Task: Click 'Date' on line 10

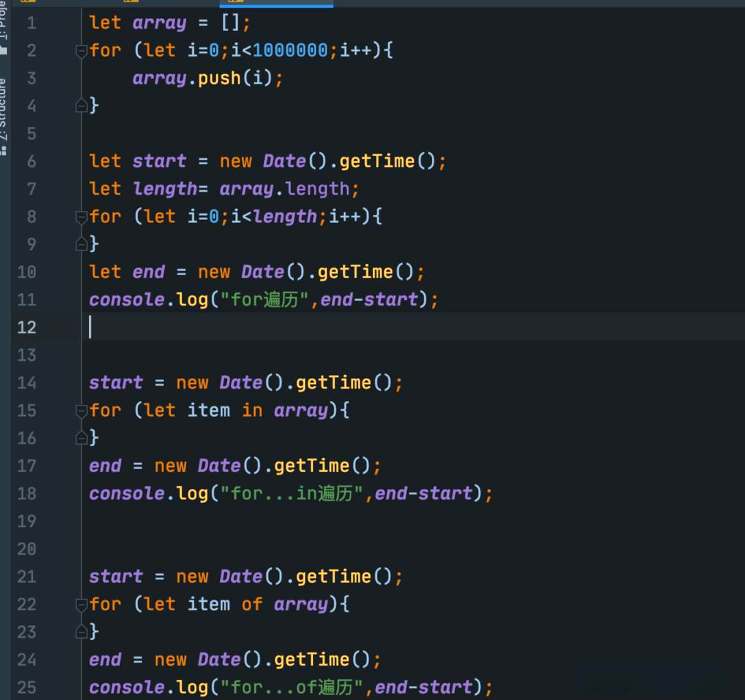Action: [x=263, y=272]
